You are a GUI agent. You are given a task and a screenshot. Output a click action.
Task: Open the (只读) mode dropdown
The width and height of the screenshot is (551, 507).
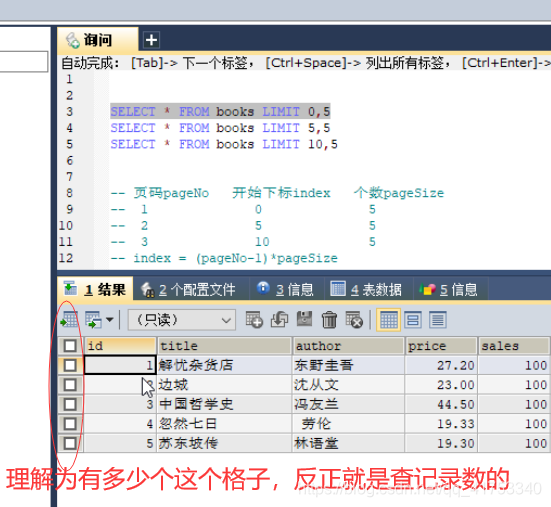(182, 320)
